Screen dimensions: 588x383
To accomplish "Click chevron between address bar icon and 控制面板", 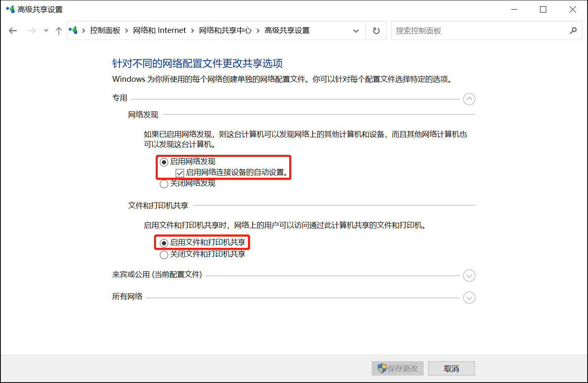I will pos(84,30).
